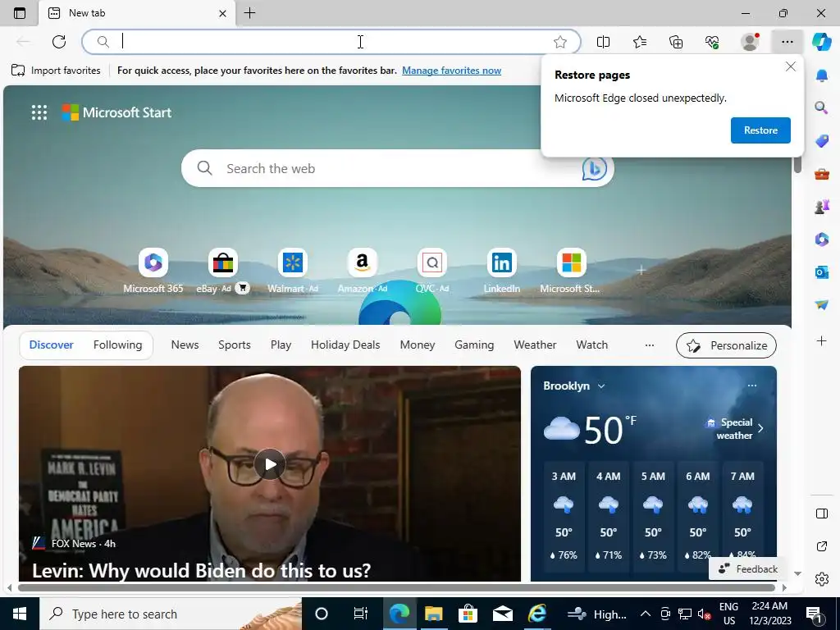The width and height of the screenshot is (840, 630).
Task: Click the Personalize button
Action: coord(726,345)
